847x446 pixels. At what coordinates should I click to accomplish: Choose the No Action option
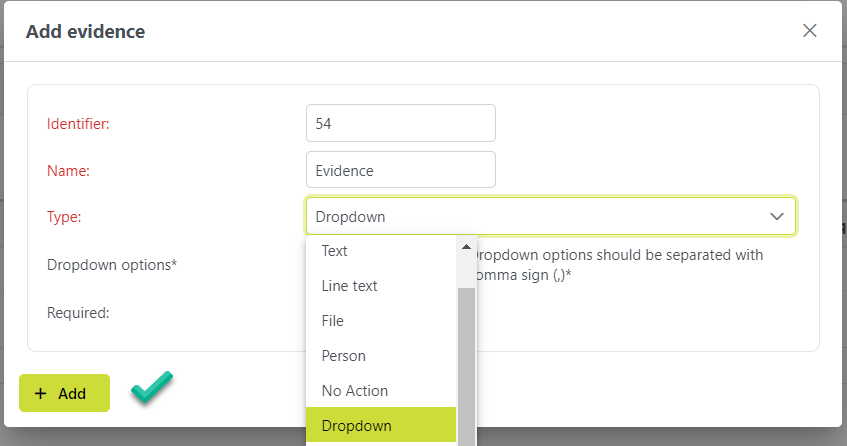pyautogui.click(x=354, y=391)
